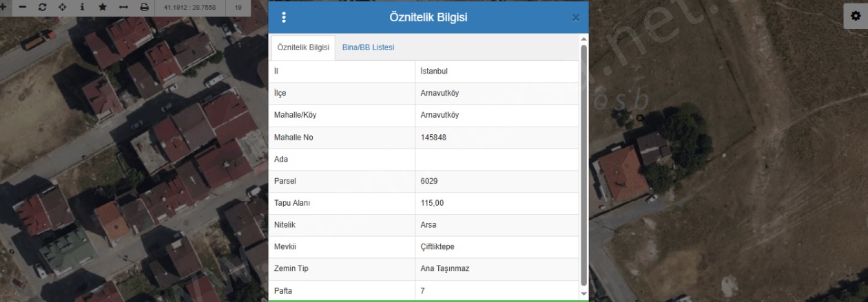Click the zoom level value 19
Image resolution: width=868 pixels, height=302 pixels.
click(x=238, y=7)
